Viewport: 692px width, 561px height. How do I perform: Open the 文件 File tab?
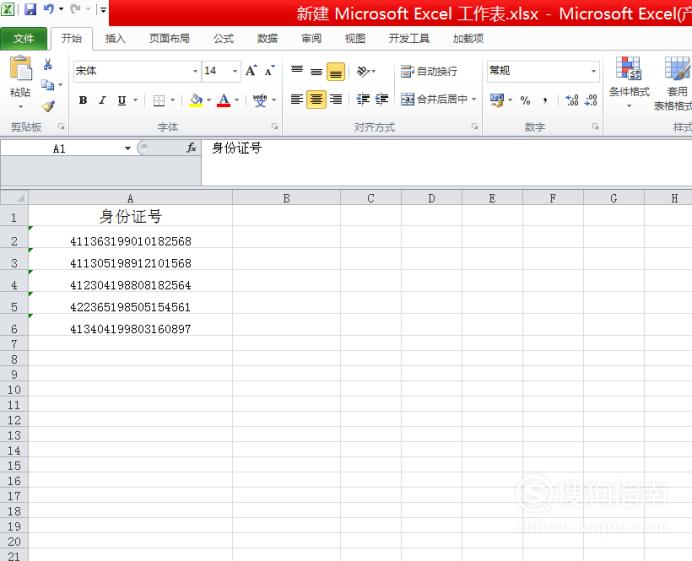click(x=23, y=38)
